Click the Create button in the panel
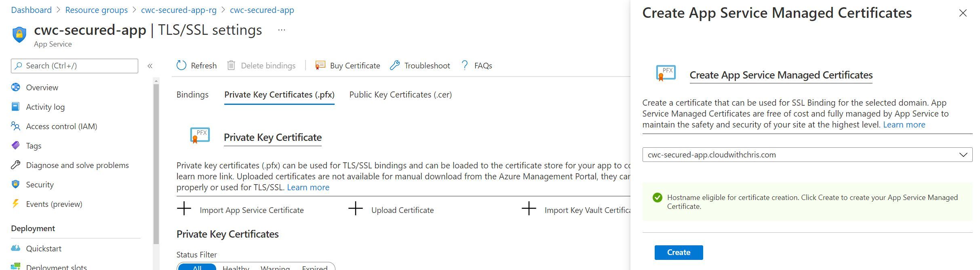980x270 pixels. (x=678, y=252)
